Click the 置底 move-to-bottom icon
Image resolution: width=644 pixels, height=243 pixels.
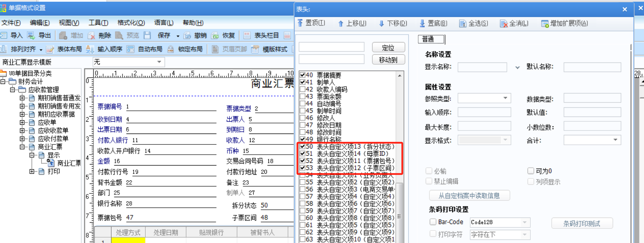click(x=422, y=23)
